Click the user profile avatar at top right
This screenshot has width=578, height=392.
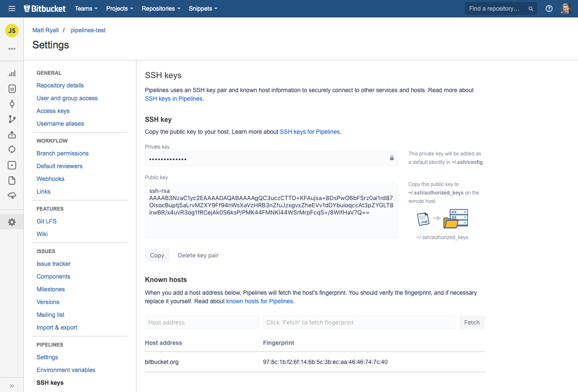[566, 8]
